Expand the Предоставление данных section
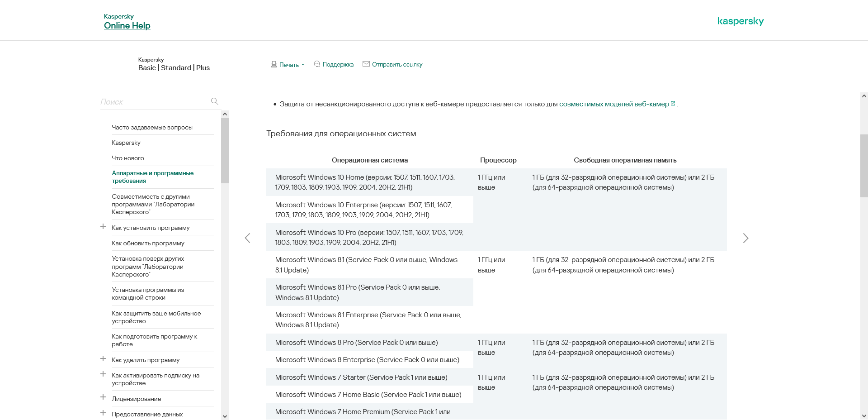Viewport: 868px width, 420px height. click(103, 413)
